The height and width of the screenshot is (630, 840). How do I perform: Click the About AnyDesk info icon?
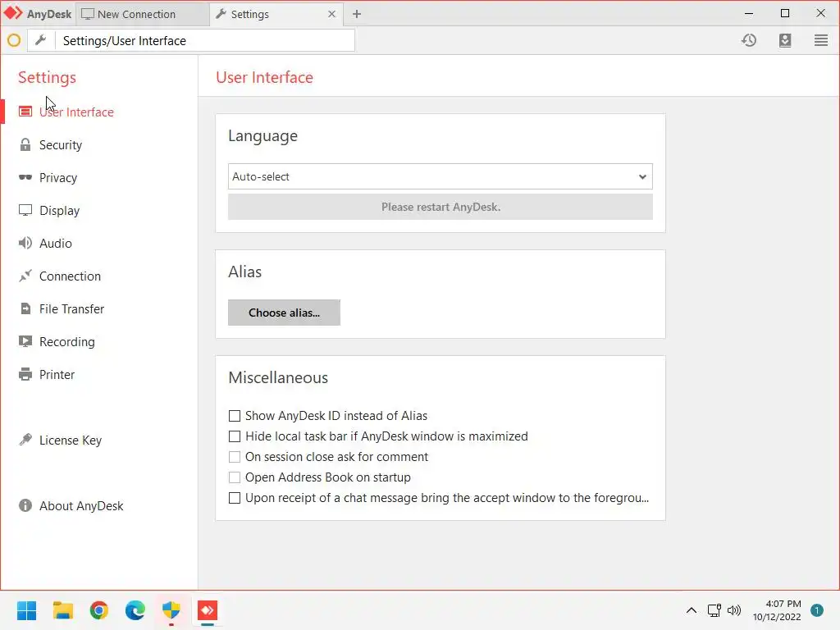(x=25, y=505)
